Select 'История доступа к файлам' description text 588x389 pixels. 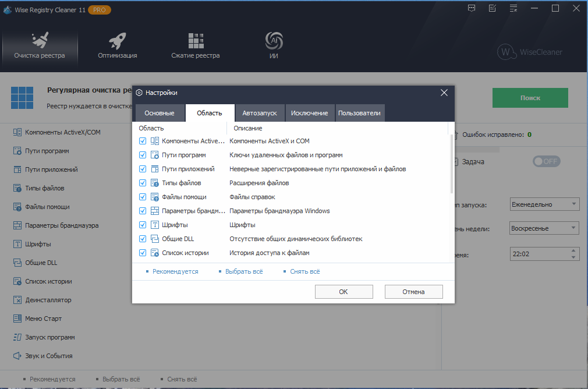269,253
